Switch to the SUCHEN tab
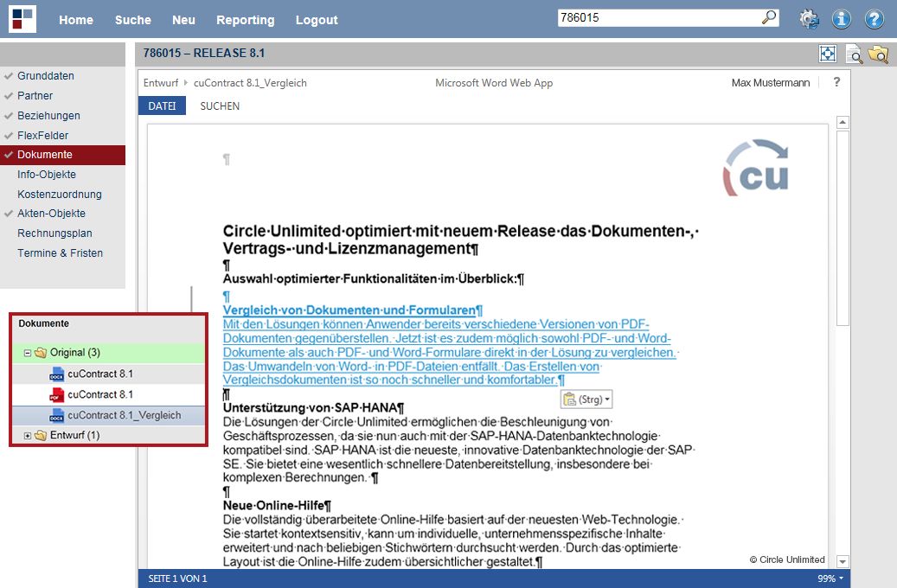 coord(220,106)
